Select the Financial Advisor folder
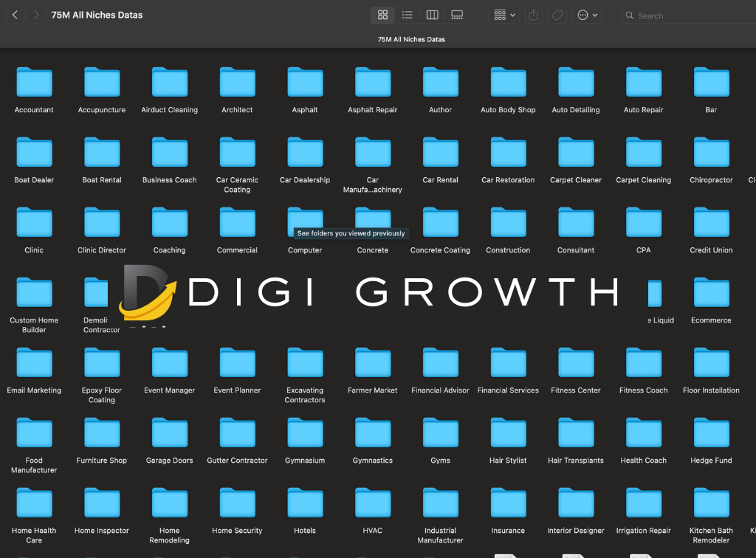 440,363
